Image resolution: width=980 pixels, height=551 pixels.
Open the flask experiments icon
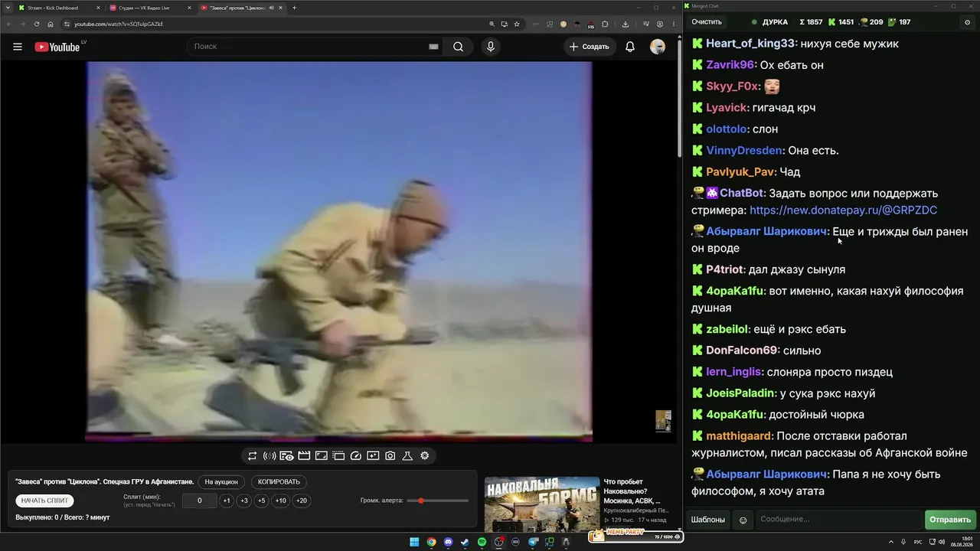(407, 456)
